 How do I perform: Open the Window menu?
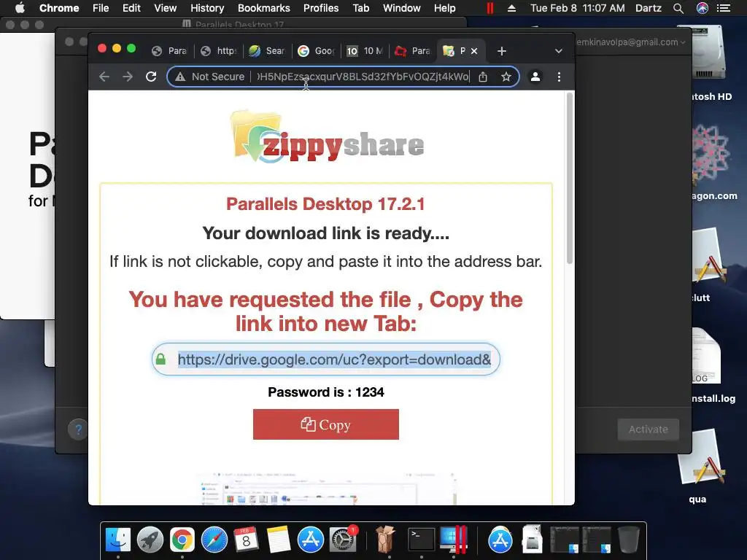click(x=402, y=8)
